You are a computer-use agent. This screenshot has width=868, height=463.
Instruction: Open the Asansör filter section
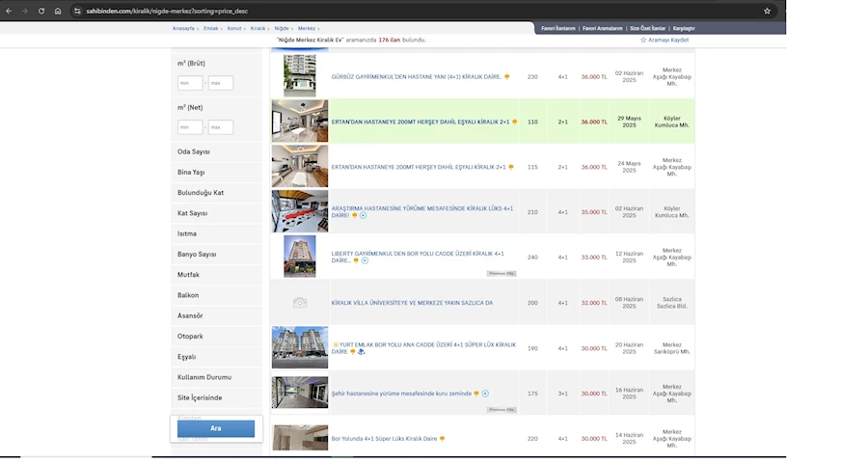190,315
